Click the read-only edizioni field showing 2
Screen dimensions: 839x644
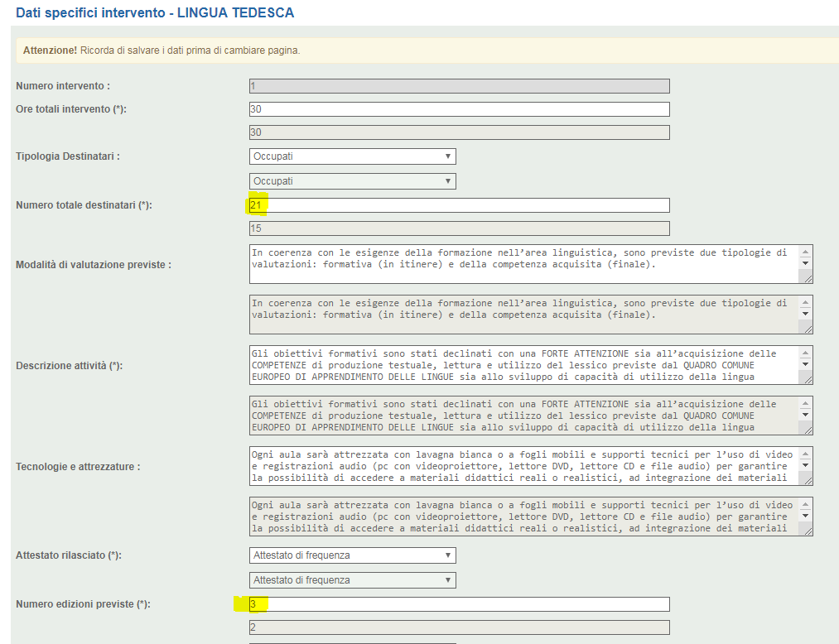click(x=459, y=627)
